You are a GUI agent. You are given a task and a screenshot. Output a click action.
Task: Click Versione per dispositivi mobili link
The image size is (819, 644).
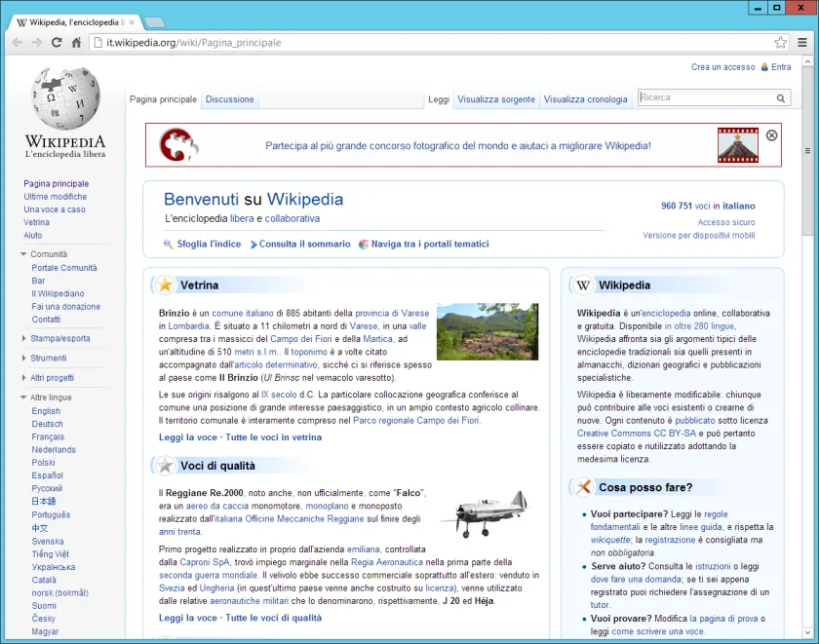click(699, 236)
